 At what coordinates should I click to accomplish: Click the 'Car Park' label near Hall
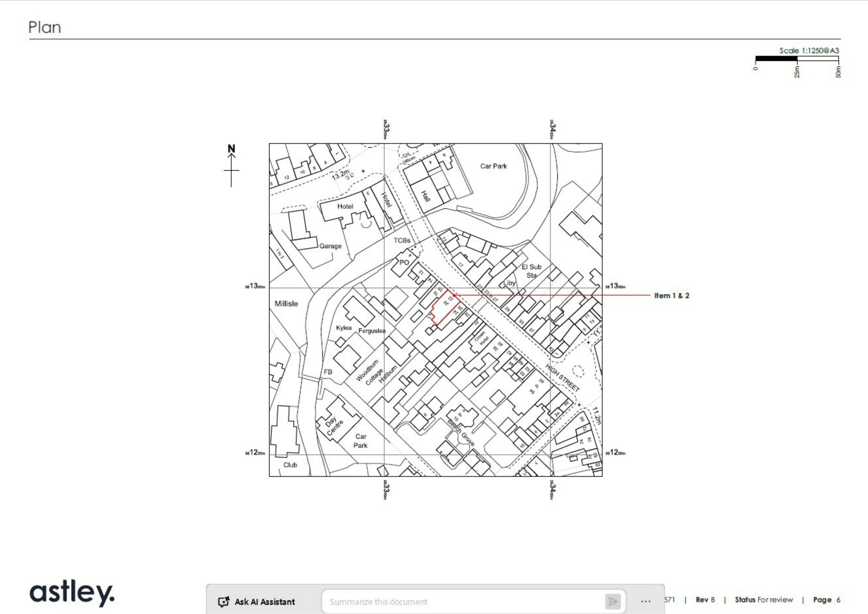click(493, 166)
